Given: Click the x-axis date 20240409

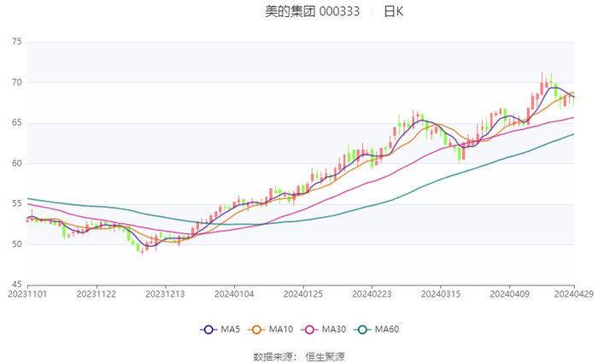Looking at the screenshot, I should (510, 294).
